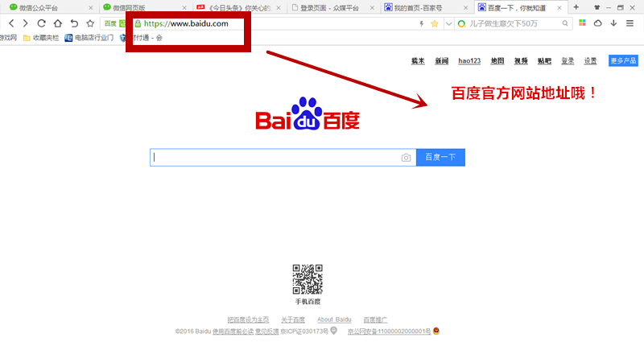Screen dimensions: 644x346
Task: Go forward with the forward arrow
Action: pos(26,23)
